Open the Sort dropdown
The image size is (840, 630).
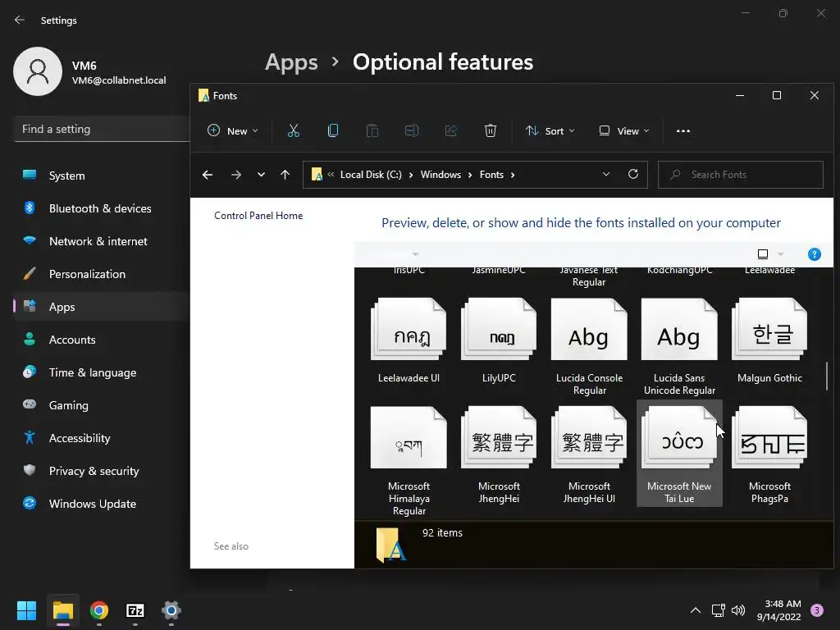pyautogui.click(x=550, y=130)
